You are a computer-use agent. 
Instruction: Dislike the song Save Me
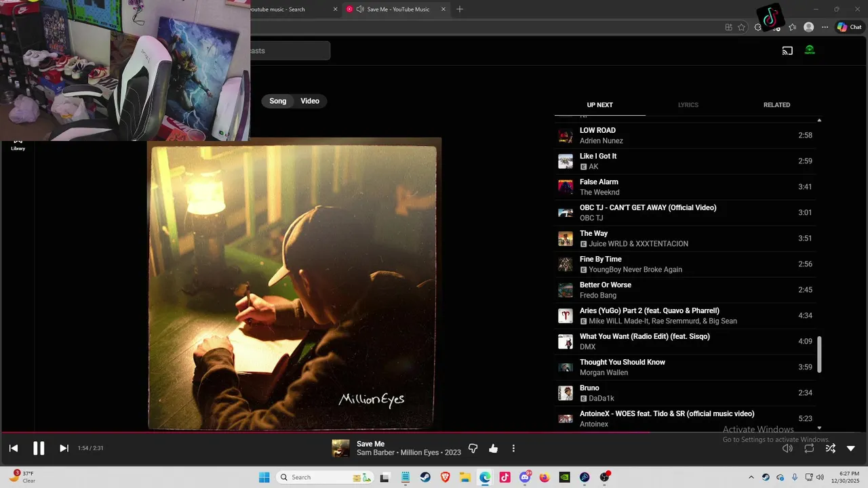pos(473,448)
